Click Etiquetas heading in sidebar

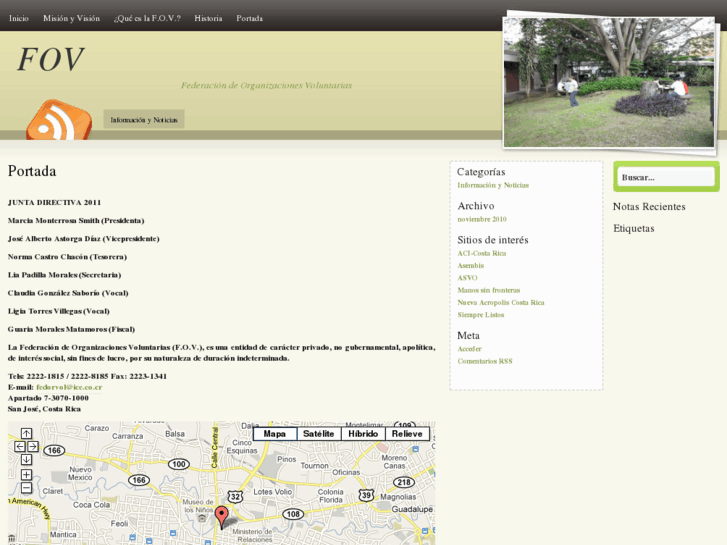point(634,228)
